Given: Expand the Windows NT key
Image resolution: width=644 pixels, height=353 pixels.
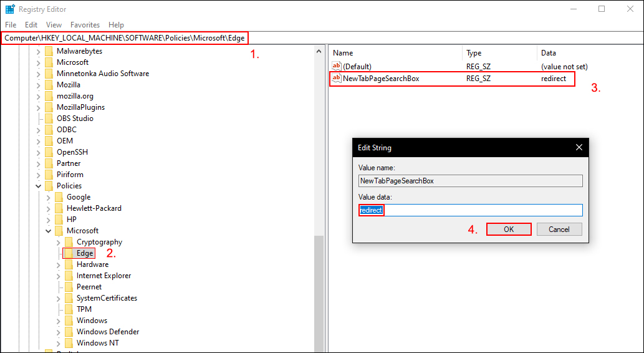Looking at the screenshot, I should pos(59,343).
